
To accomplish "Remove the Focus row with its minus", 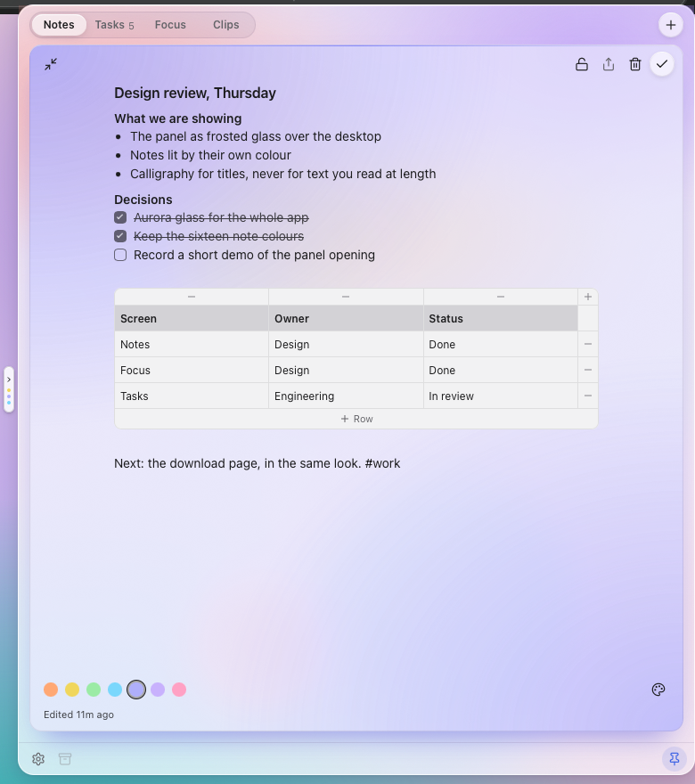I will (x=588, y=370).
